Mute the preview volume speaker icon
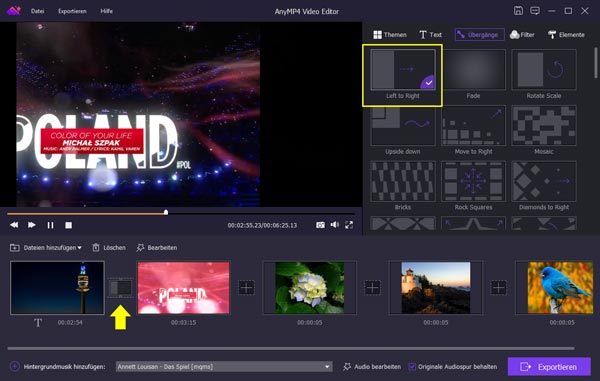 [x=334, y=225]
